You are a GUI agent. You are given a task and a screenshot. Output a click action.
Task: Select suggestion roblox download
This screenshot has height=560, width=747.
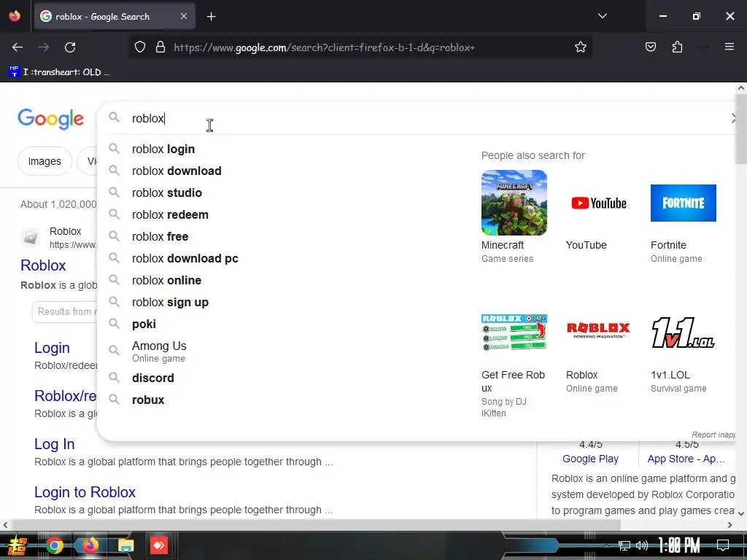click(177, 171)
